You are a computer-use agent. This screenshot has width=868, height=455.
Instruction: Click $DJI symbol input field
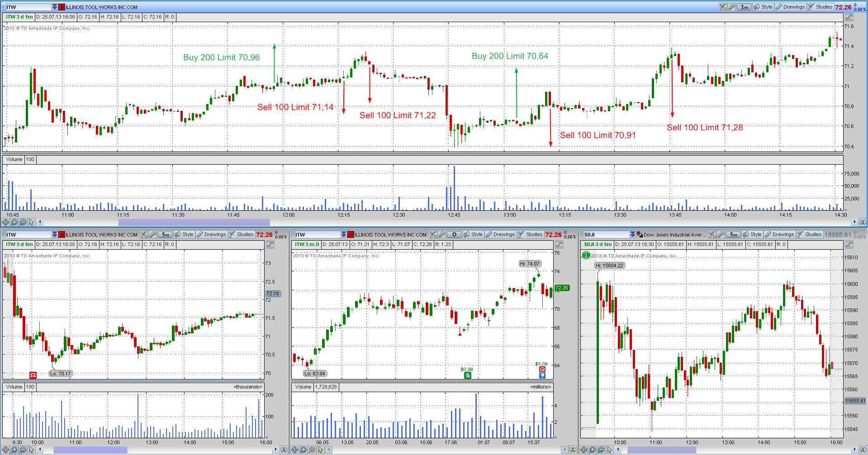[x=606, y=234]
